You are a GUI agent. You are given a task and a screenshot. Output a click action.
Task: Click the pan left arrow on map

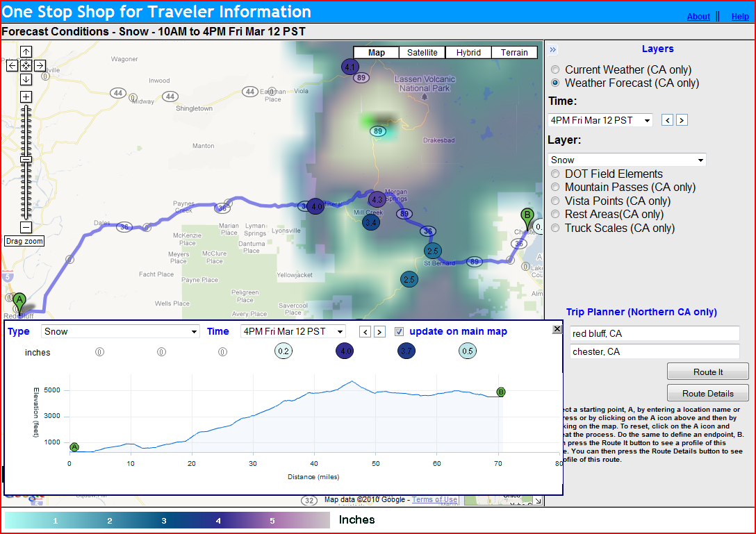tap(12, 65)
